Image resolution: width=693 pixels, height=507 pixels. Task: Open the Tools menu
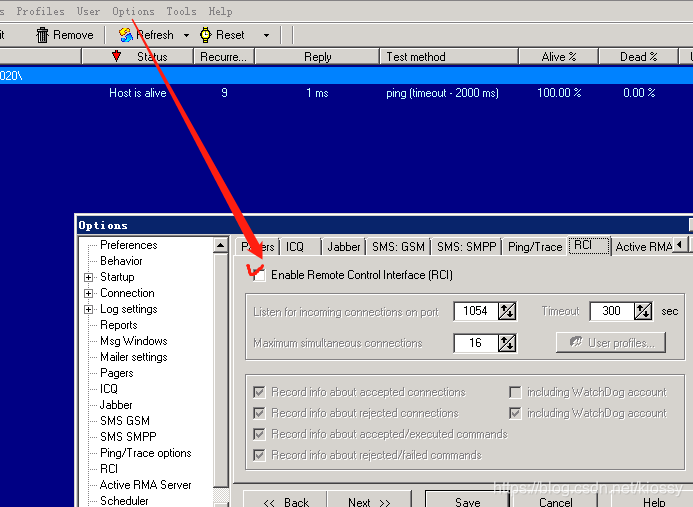point(181,11)
